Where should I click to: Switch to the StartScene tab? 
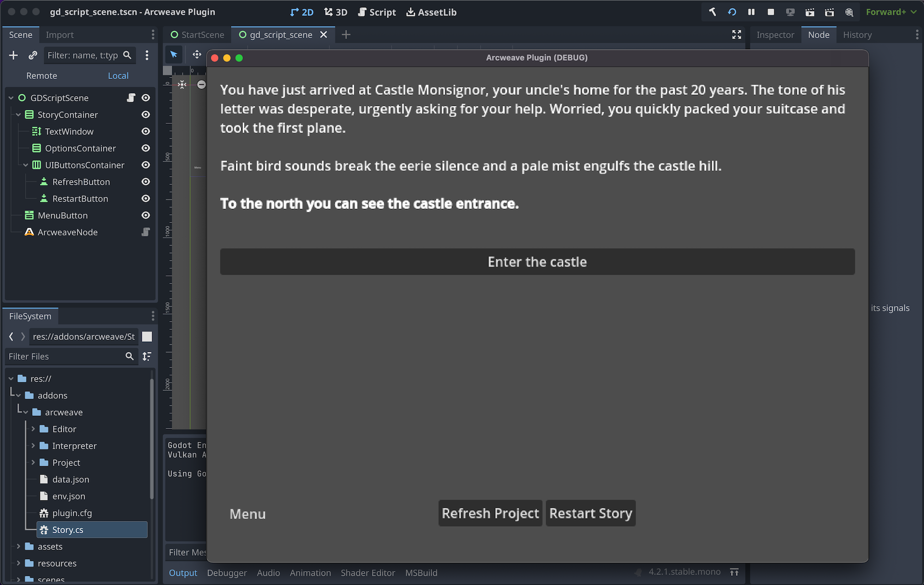[201, 34]
